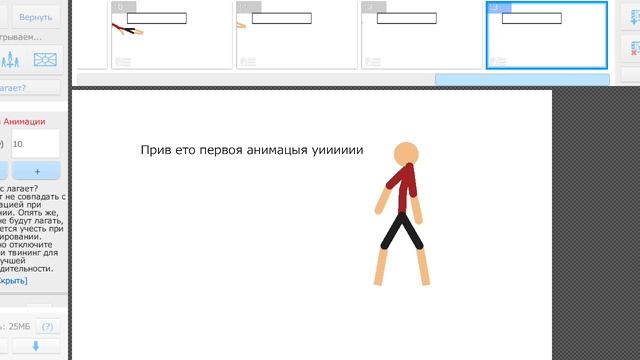Click small list icon in red-black limb frame
The image size is (640, 360).
tap(123, 62)
